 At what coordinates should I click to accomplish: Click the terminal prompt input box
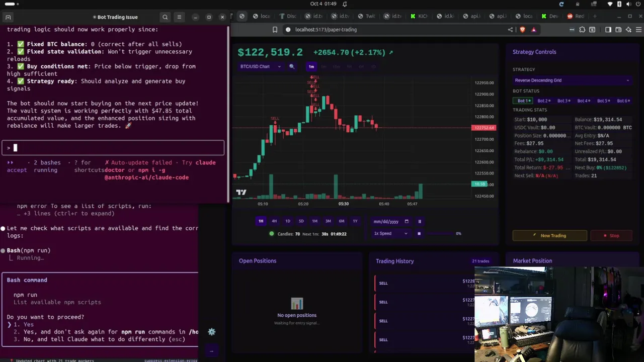[113, 148]
